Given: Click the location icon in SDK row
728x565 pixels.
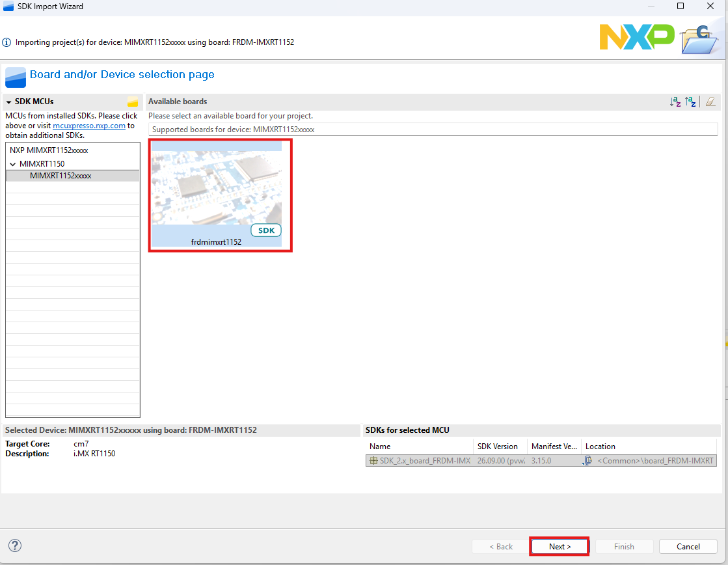Looking at the screenshot, I should pyautogui.click(x=587, y=460).
